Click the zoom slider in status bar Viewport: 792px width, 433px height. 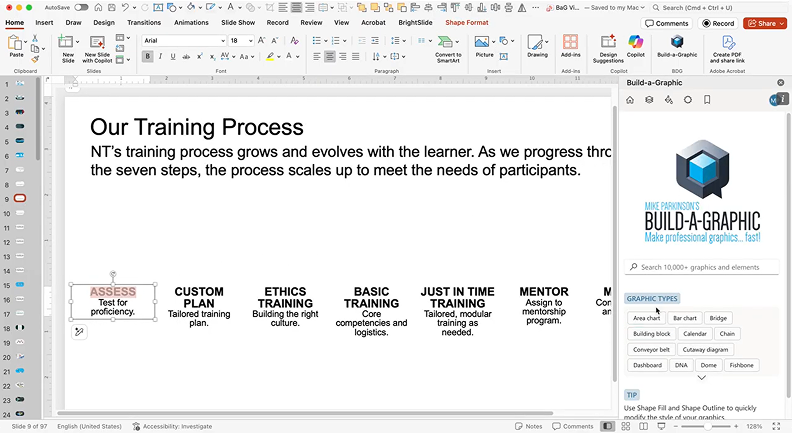[x=708, y=426]
